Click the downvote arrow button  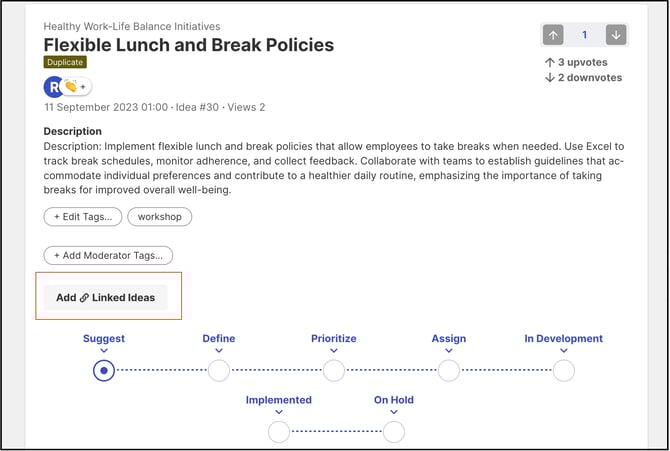coord(616,35)
